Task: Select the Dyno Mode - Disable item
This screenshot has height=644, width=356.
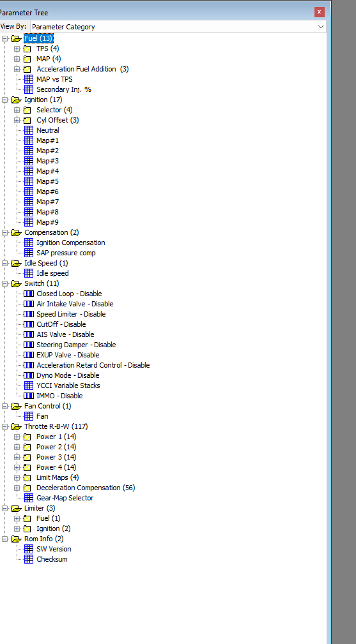Action: (68, 375)
